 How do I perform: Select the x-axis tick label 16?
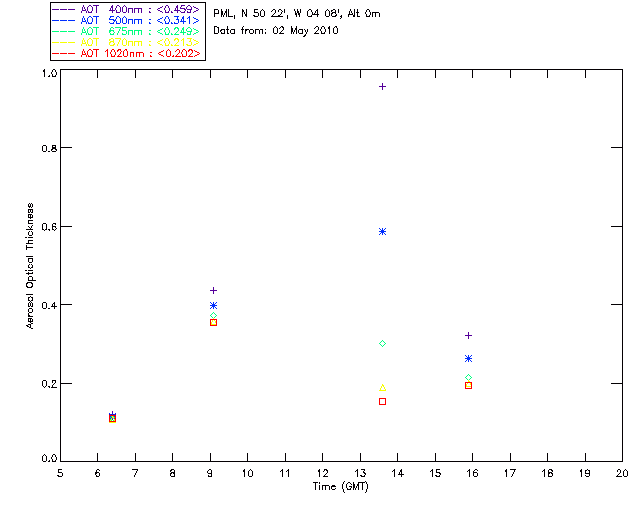pyautogui.click(x=472, y=473)
